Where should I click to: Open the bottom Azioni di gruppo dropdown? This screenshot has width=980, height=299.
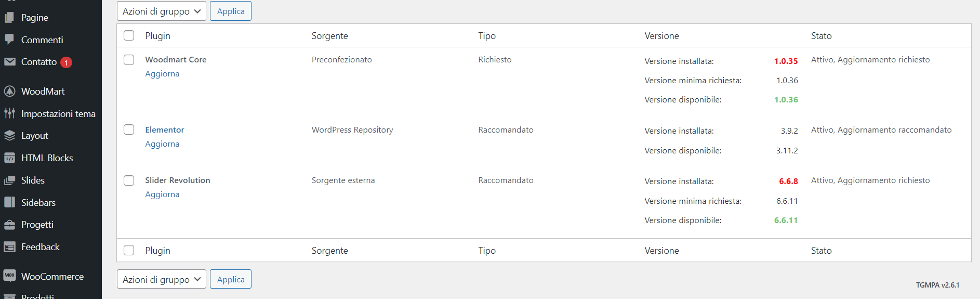click(x=161, y=279)
